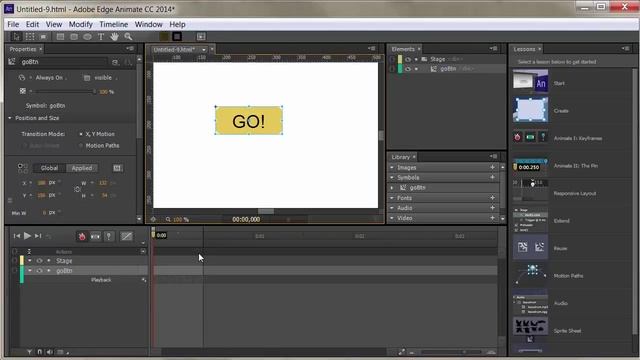Jump to end of timeline
This screenshot has width=640, height=360.
coord(38,236)
